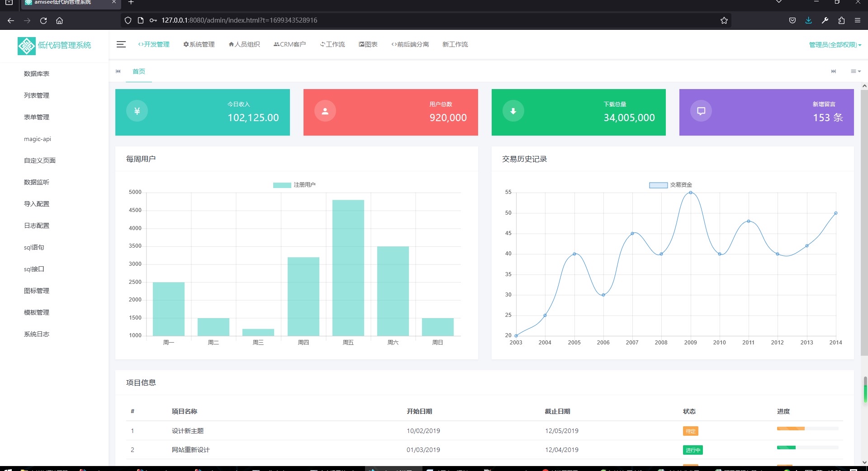The image size is (868, 471).
Task: Click the 2009 data point on line chart
Action: click(x=690, y=193)
